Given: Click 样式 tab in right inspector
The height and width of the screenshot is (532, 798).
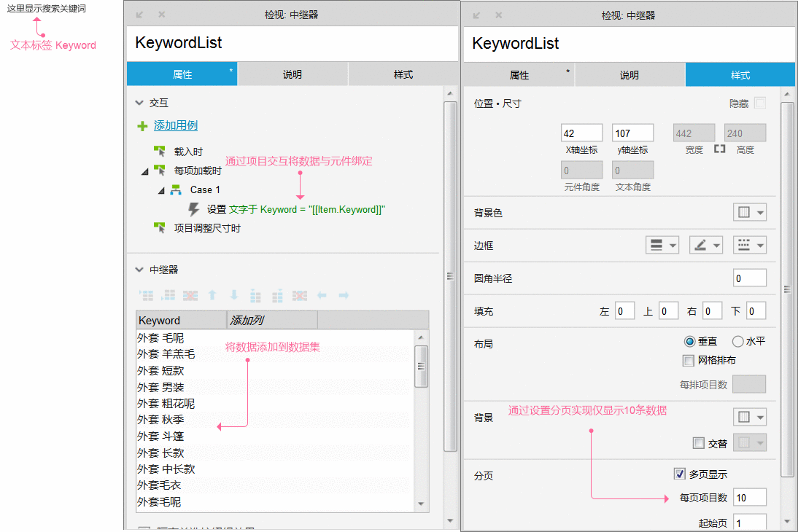Looking at the screenshot, I should (x=740, y=75).
